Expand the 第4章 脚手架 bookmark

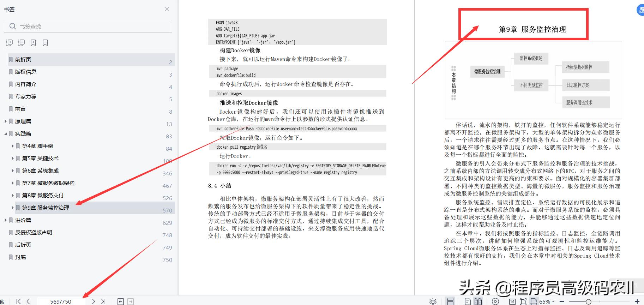[x=13, y=146]
